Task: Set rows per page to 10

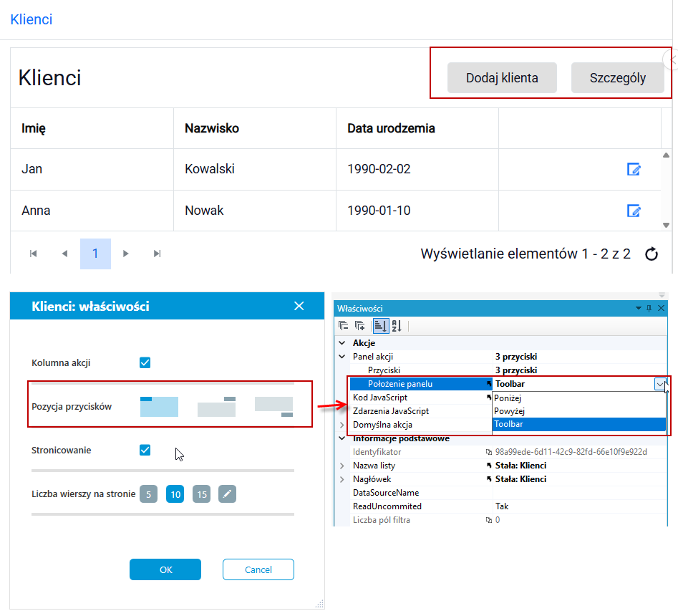Action: click(175, 494)
